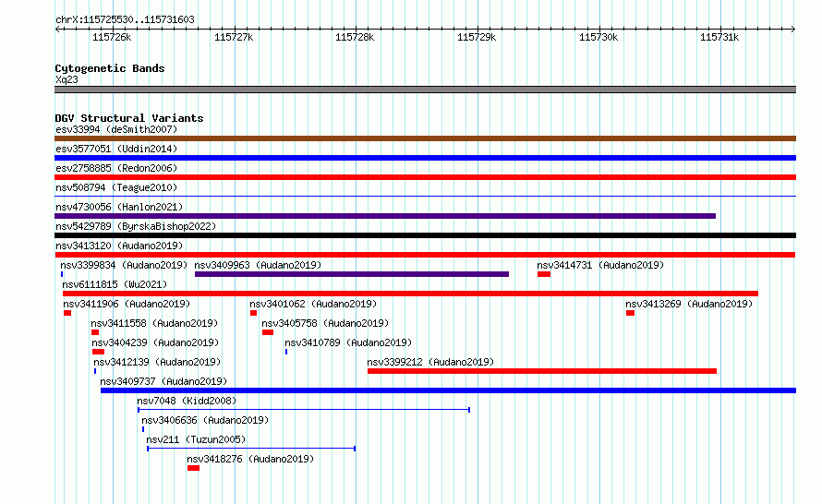The width and height of the screenshot is (822, 504).
Task: Click the red esv2758885 Redon2006 bar
Action: click(425, 177)
